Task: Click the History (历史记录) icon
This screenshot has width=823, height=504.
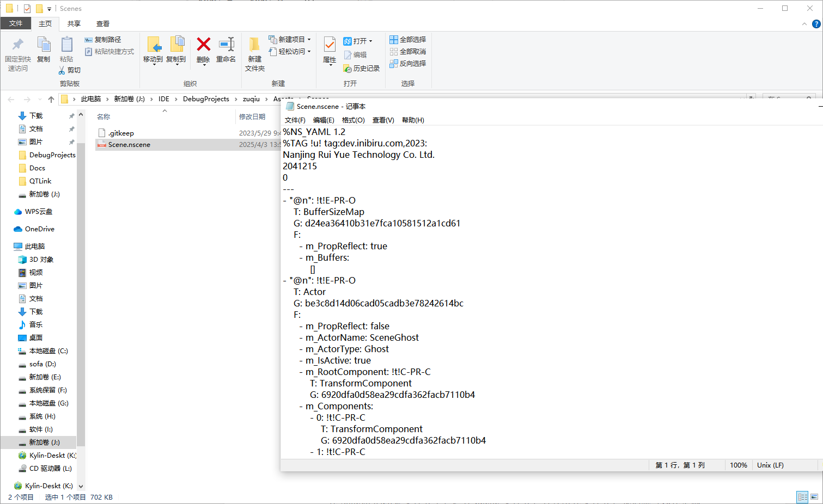Action: click(348, 69)
